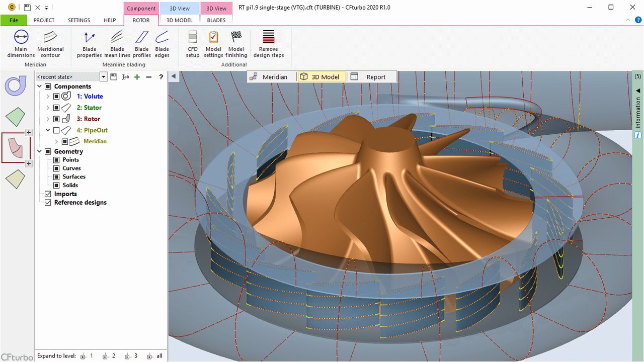Screen dimensions: 644x362
Task: Collapse the Components tree root
Action: click(x=40, y=86)
